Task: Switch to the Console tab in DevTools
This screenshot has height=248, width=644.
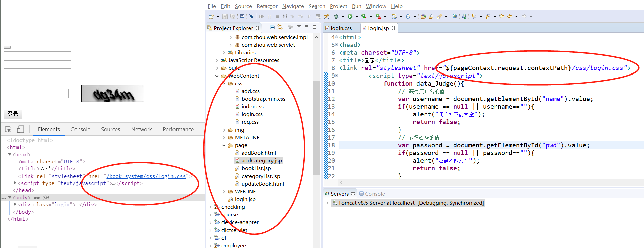Action: (80, 129)
